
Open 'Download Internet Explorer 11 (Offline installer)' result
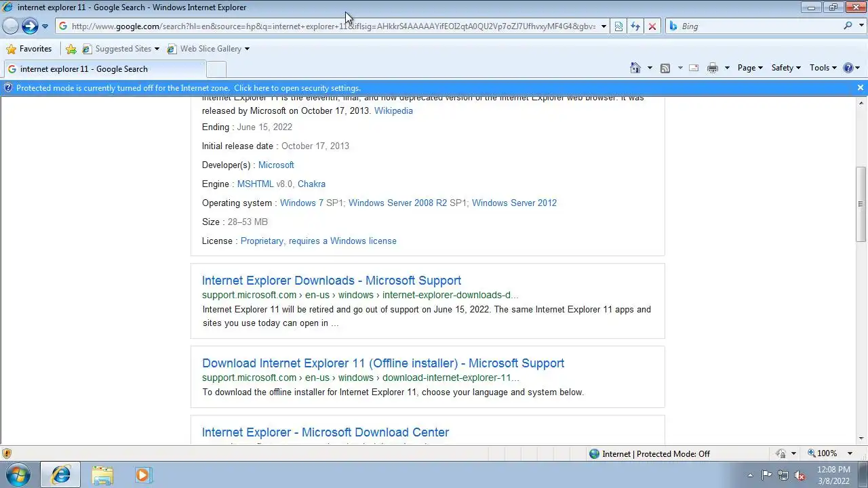(x=383, y=363)
